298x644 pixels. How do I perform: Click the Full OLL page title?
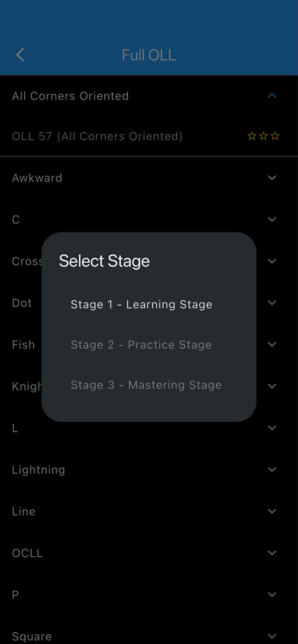149,55
